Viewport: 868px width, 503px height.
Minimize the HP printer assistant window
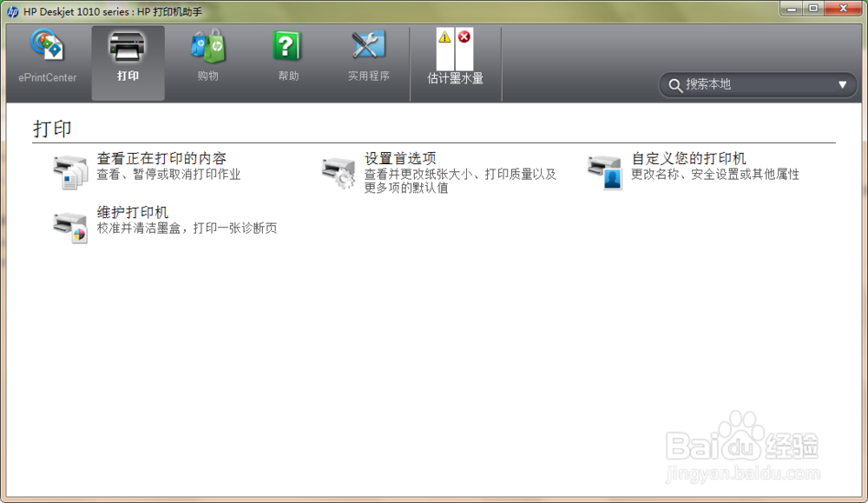tap(792, 9)
